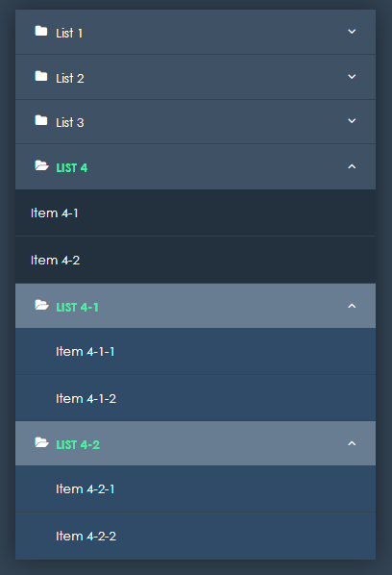Click the open folder icon beside LIST 4-2

click(x=41, y=442)
